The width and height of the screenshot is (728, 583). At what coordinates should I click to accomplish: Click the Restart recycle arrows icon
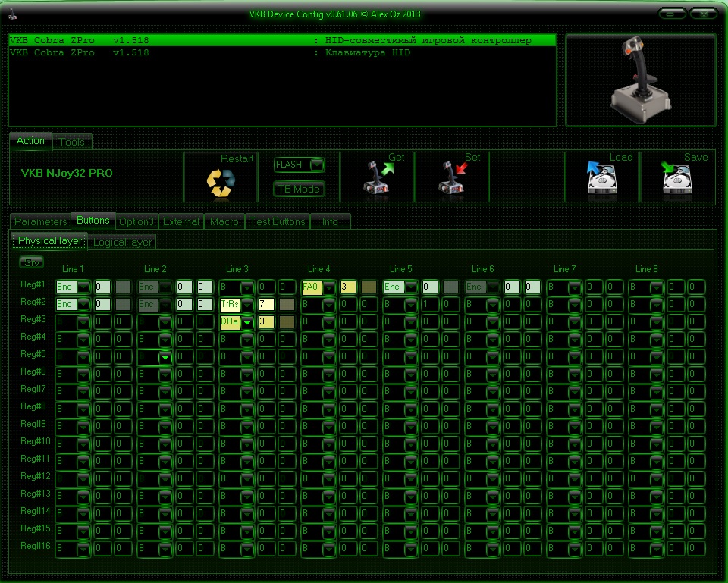221,183
